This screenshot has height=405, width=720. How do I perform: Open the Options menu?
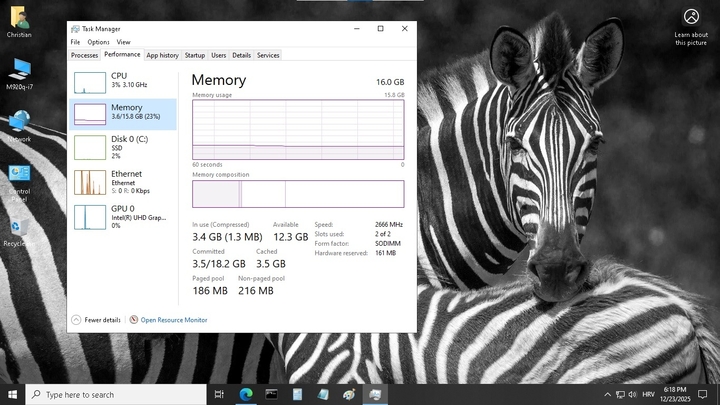pyautogui.click(x=98, y=42)
